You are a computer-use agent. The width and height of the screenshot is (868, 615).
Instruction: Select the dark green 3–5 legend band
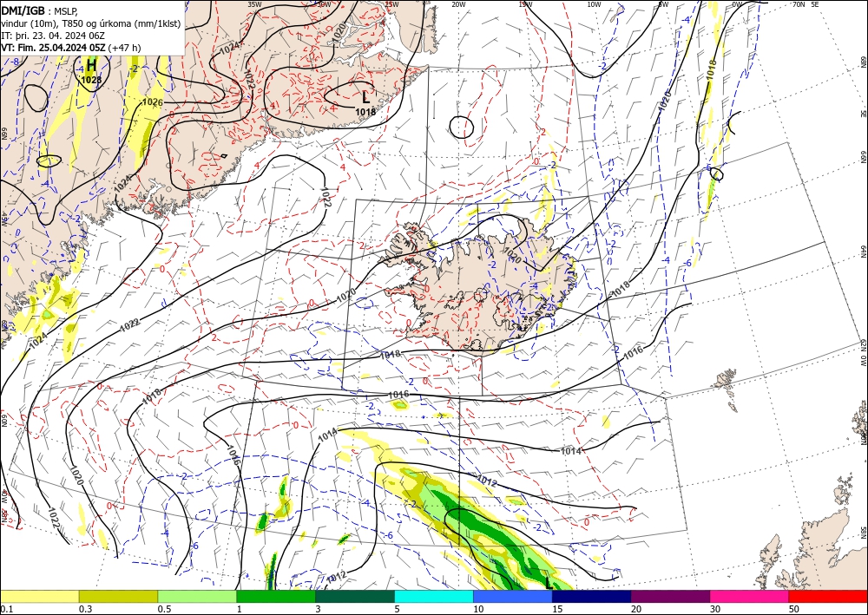tap(355, 596)
